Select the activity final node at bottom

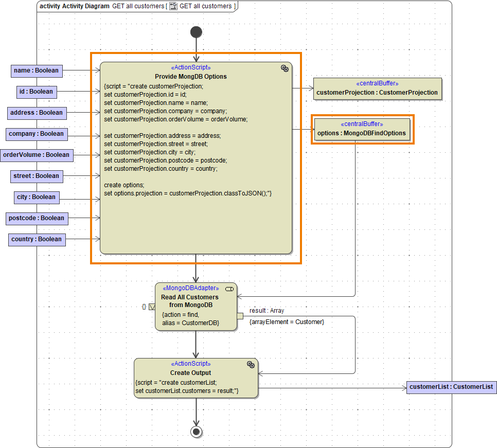pyautogui.click(x=196, y=432)
